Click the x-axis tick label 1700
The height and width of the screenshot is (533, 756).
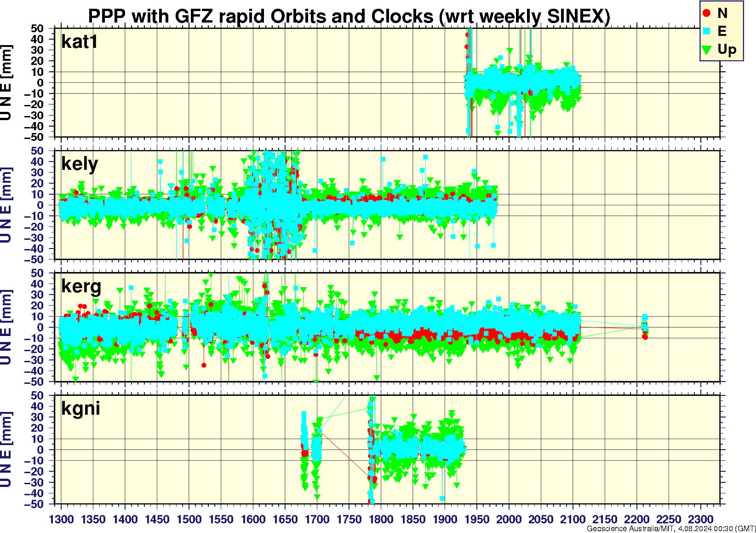[x=317, y=519]
